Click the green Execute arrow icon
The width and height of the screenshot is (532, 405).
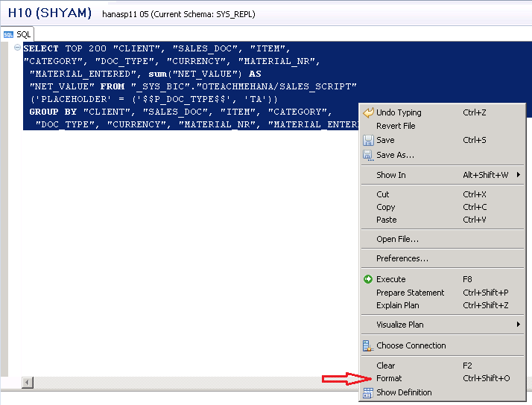[368, 279]
